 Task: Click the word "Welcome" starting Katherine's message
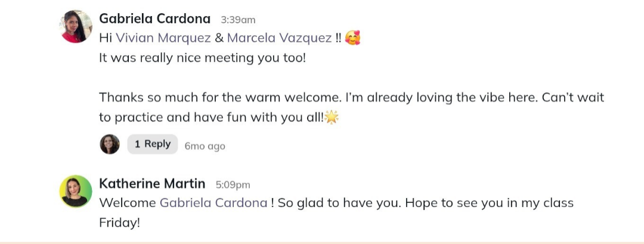(128, 203)
